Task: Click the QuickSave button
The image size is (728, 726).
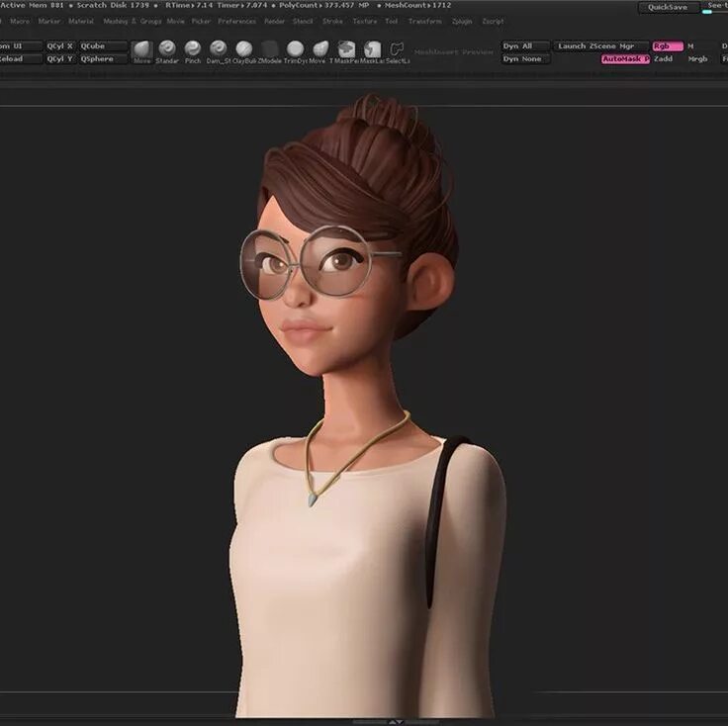Action: point(669,8)
